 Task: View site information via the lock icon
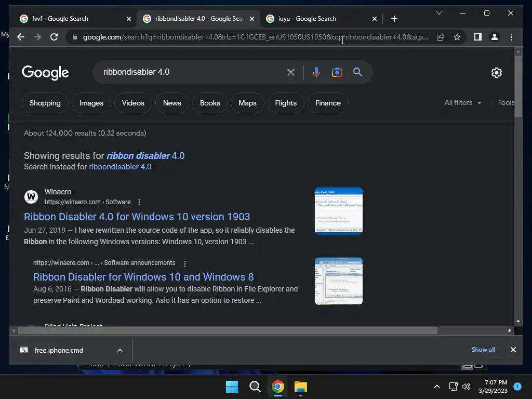click(75, 37)
